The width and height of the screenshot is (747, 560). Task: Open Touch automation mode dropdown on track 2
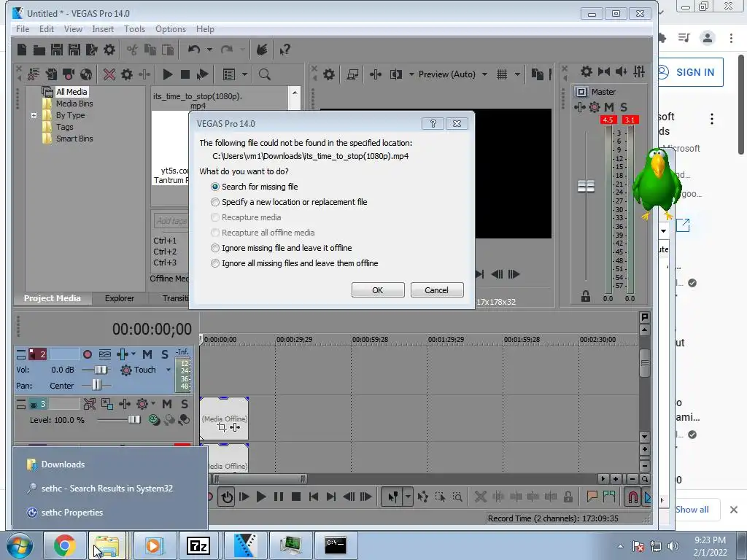169,370
